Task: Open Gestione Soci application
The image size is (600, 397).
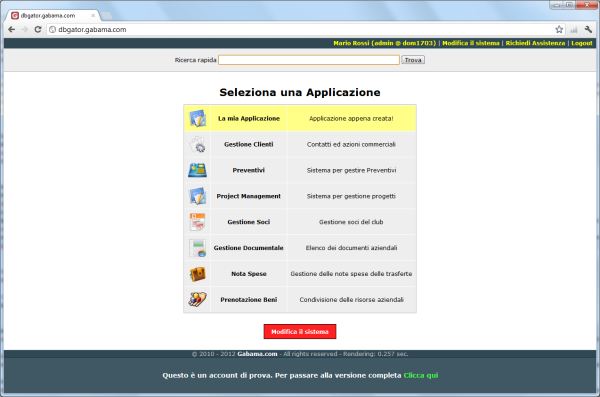Action: (x=249, y=222)
